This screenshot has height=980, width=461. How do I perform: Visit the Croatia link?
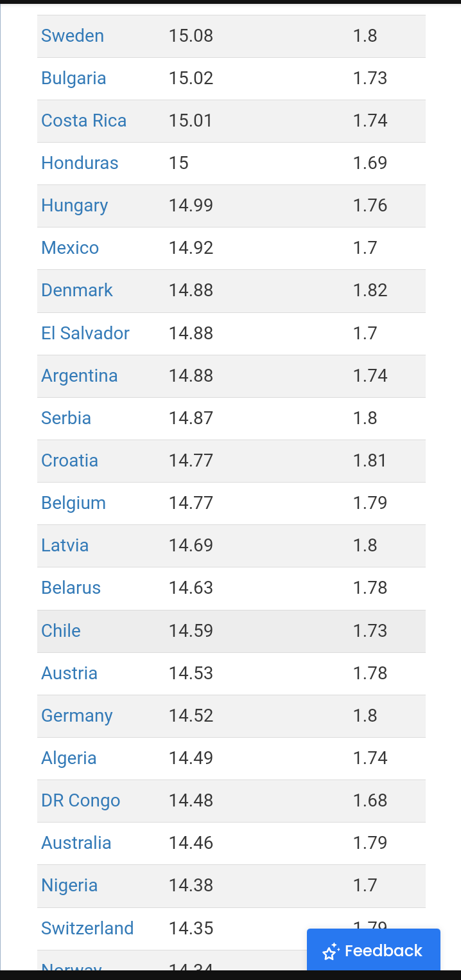(70, 461)
